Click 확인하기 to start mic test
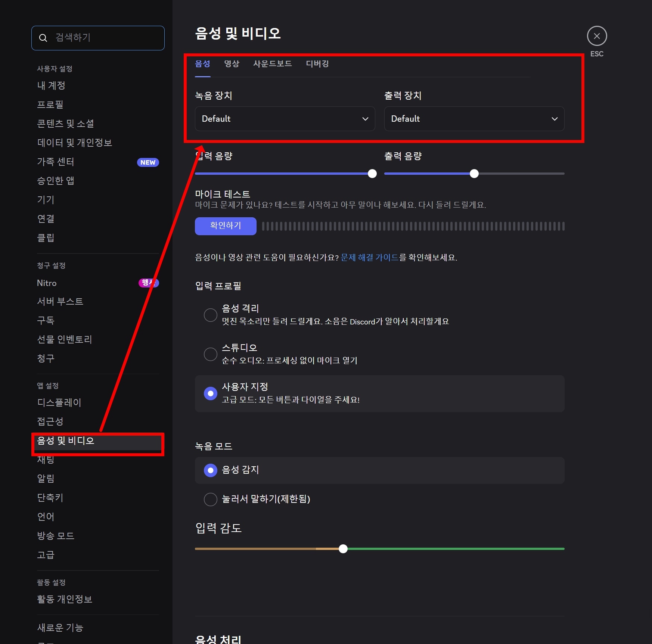 click(225, 226)
